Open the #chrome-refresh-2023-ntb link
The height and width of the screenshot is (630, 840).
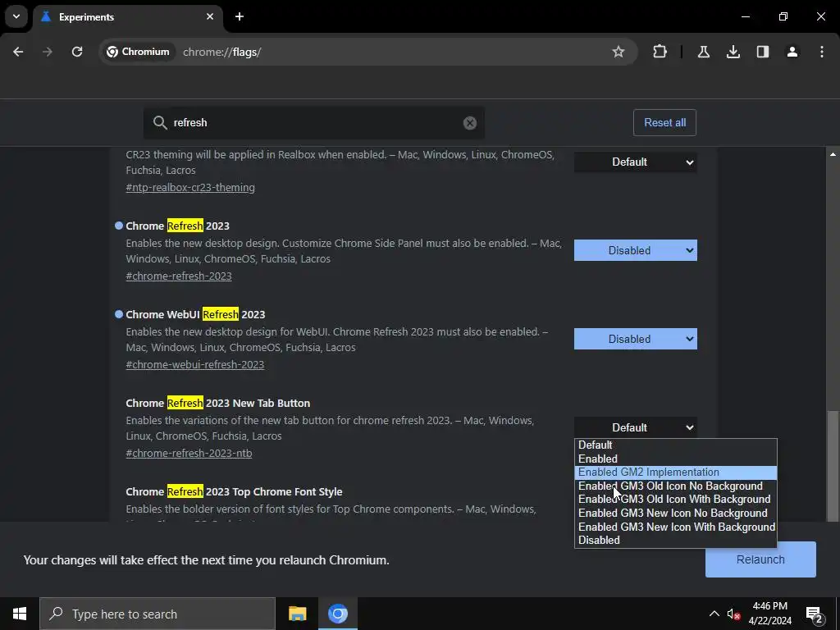click(x=189, y=453)
